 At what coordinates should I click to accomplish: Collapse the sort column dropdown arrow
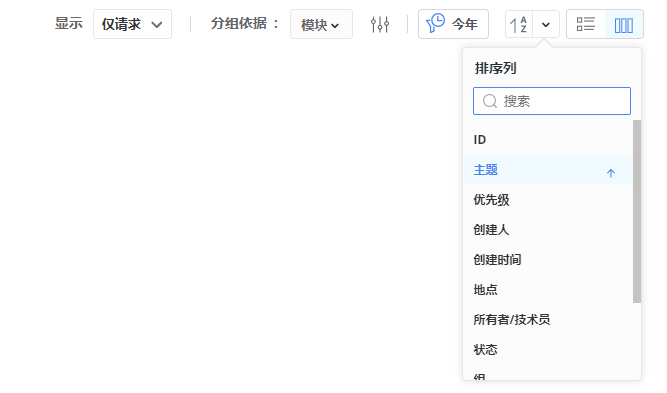(546, 25)
